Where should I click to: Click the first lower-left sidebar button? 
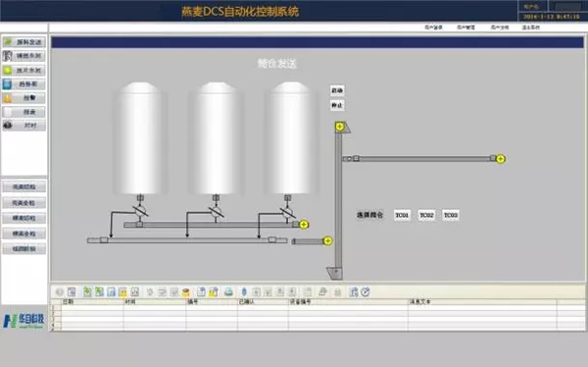(x=24, y=186)
